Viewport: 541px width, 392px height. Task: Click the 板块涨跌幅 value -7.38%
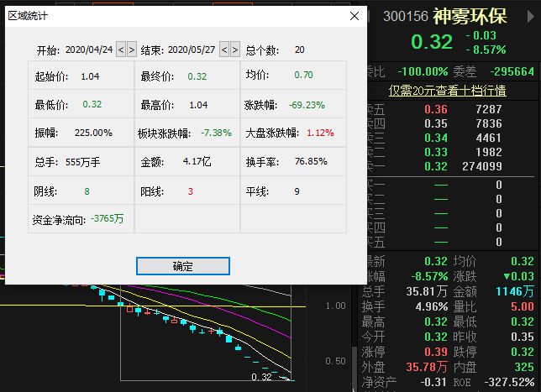(x=216, y=133)
